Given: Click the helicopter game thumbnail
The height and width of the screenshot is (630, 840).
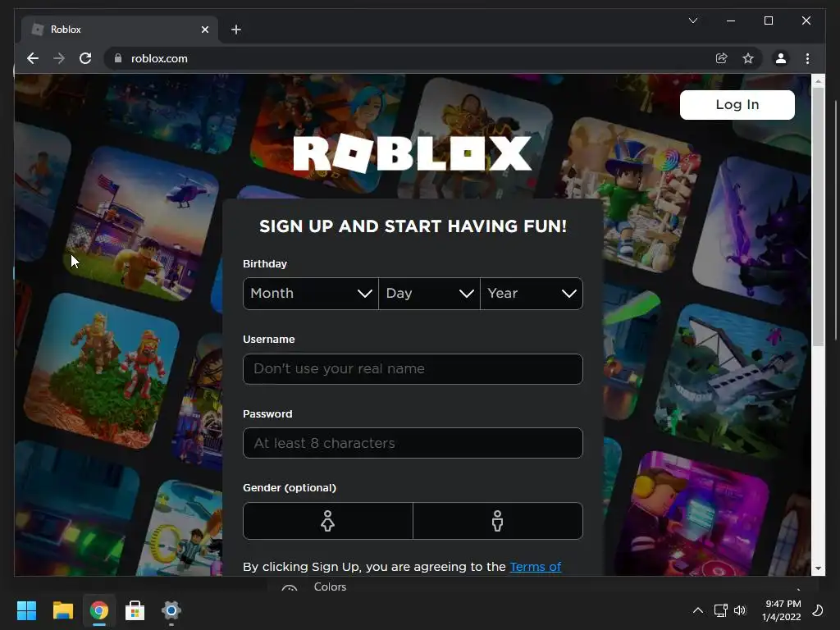Looking at the screenshot, I should pyautogui.click(x=141, y=223).
